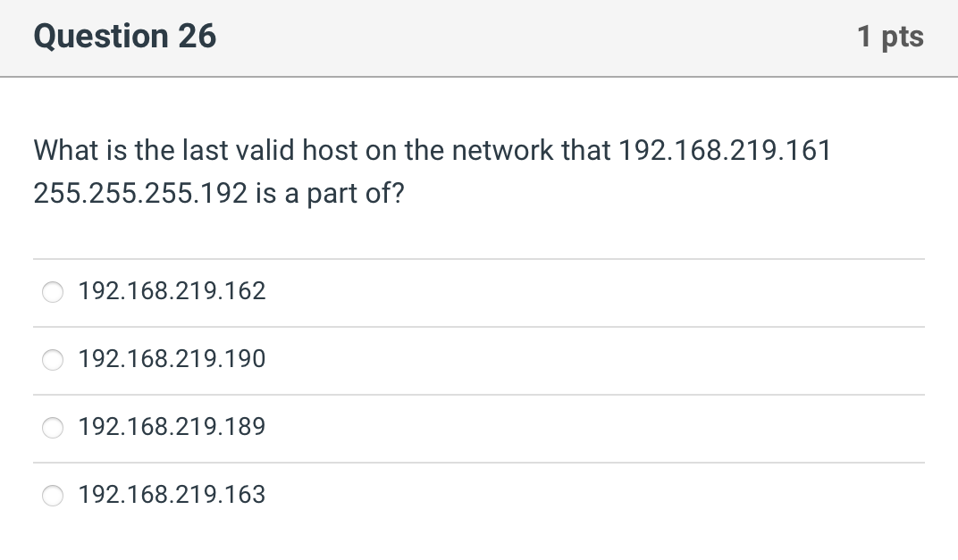This screenshot has width=958, height=560.
Task: Select the radio button for 192.168.219.189
Action: click(x=52, y=428)
